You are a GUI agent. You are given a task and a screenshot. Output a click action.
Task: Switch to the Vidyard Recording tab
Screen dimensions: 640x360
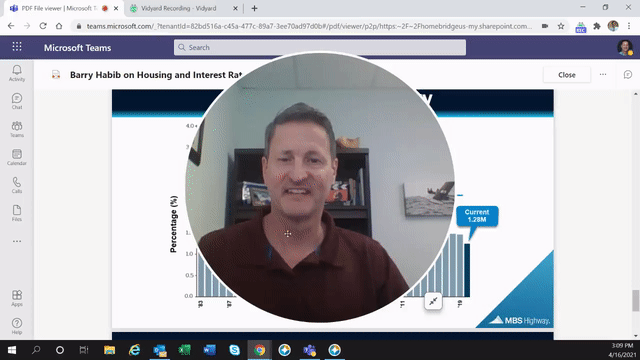[x=179, y=8]
